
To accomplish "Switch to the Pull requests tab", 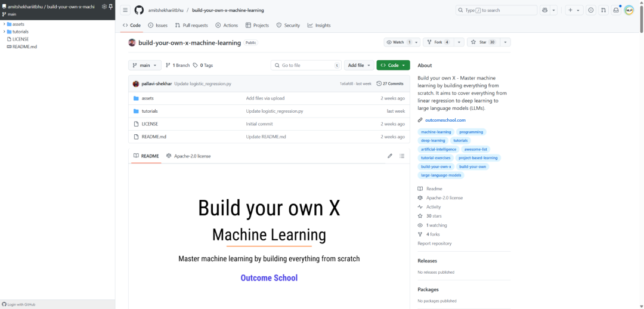I will pyautogui.click(x=191, y=25).
